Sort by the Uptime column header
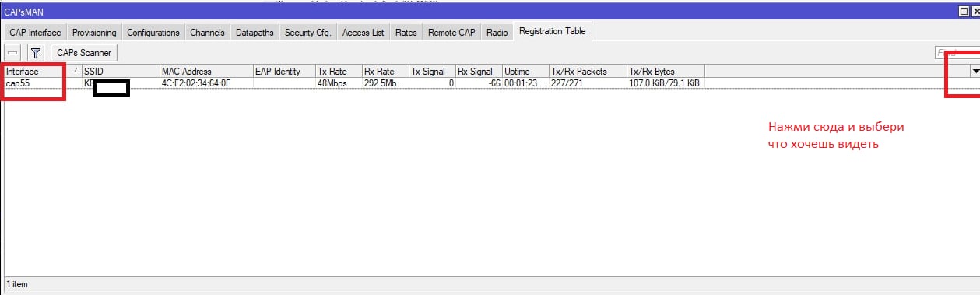 pyautogui.click(x=525, y=72)
